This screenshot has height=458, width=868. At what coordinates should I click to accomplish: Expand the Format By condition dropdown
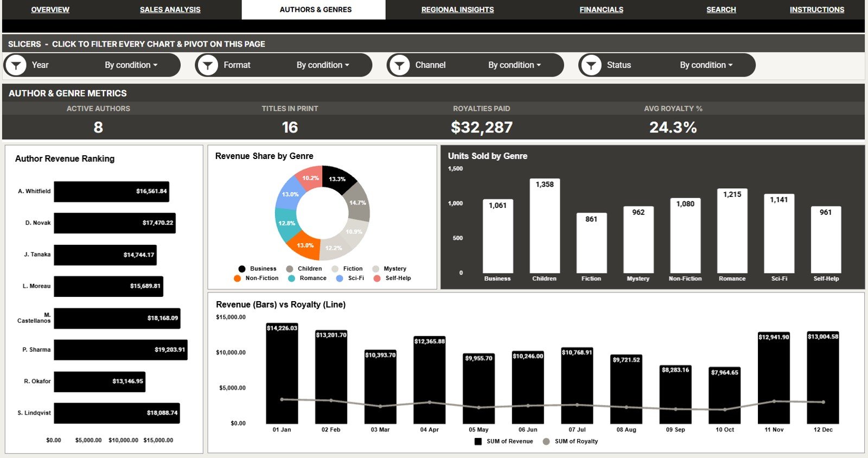[323, 65]
